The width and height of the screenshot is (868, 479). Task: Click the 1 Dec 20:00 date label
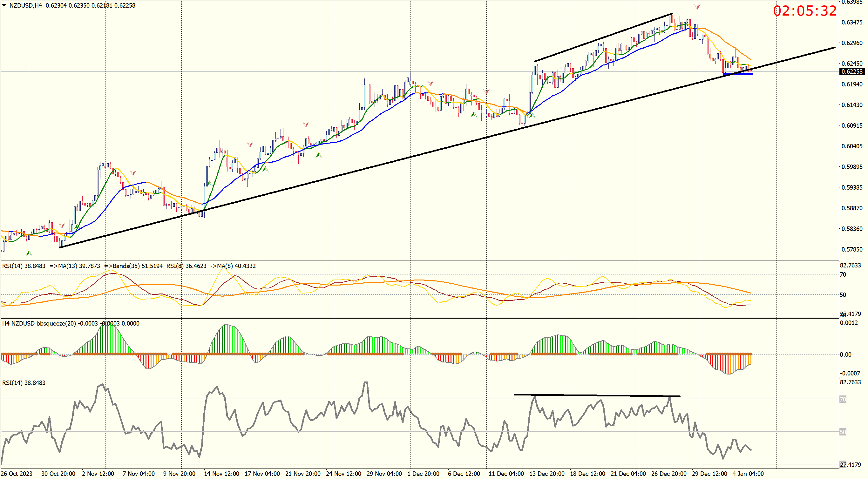(423, 473)
